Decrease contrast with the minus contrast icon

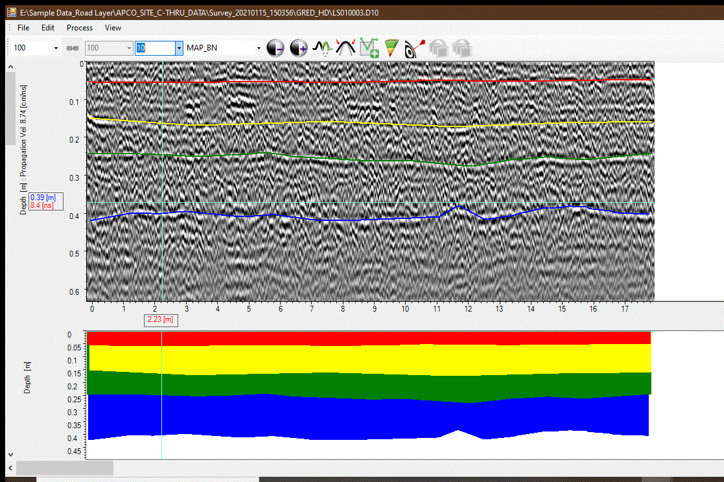click(x=275, y=48)
